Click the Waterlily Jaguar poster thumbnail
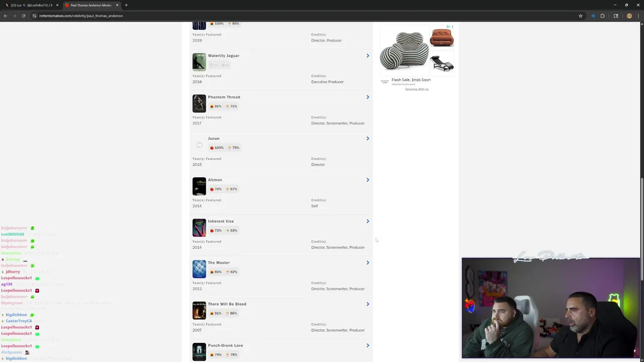This screenshot has height=362, width=644. (x=199, y=62)
